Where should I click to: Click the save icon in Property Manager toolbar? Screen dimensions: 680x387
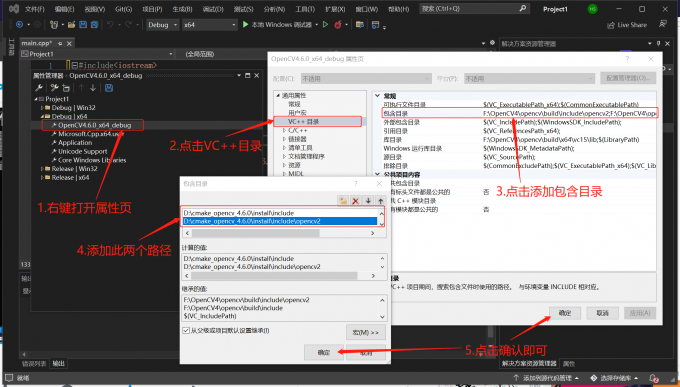[x=109, y=88]
